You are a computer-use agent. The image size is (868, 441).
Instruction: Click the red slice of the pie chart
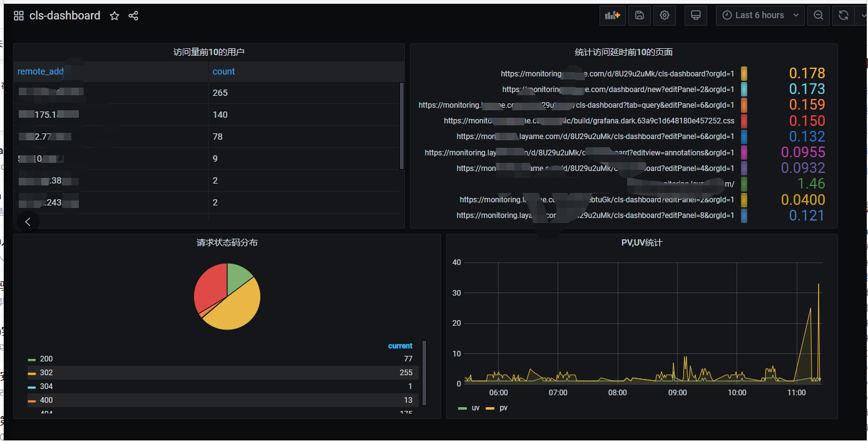[x=210, y=288]
